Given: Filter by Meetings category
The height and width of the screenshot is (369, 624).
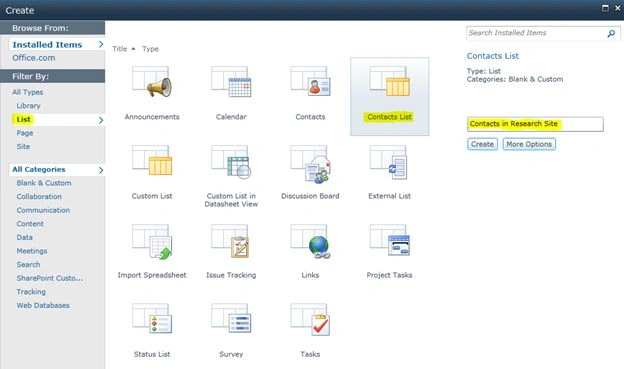Looking at the screenshot, I should [32, 251].
